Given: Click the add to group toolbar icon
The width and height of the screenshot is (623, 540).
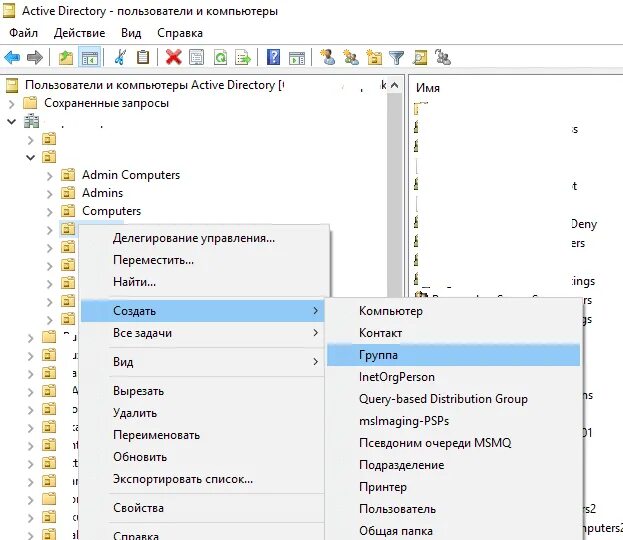Looking at the screenshot, I should point(443,58).
